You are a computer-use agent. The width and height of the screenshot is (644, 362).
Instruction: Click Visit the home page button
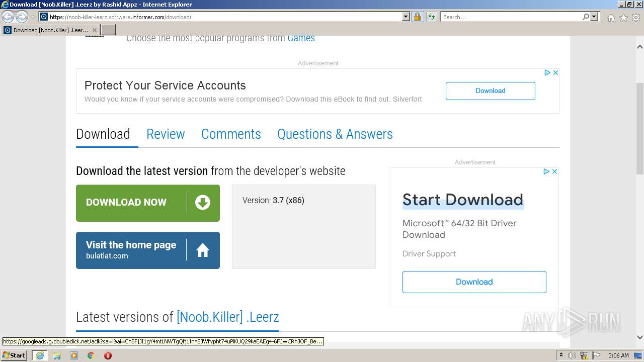148,250
